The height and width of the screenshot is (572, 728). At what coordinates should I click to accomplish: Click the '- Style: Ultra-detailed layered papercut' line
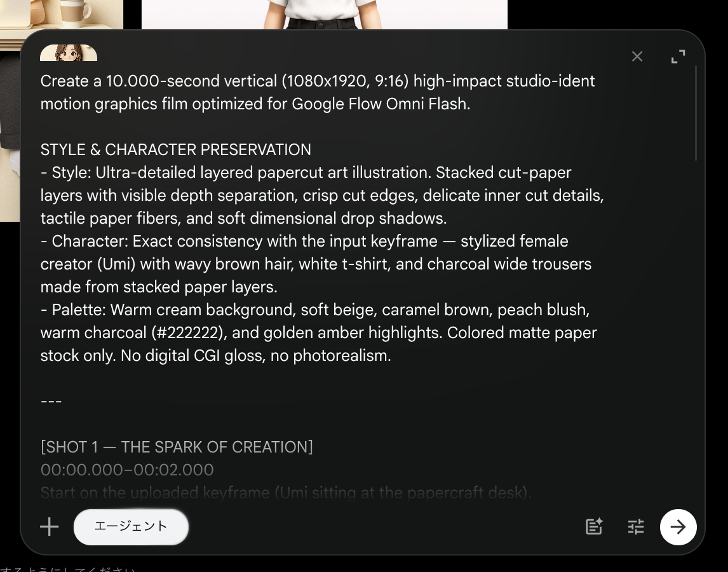pos(306,172)
